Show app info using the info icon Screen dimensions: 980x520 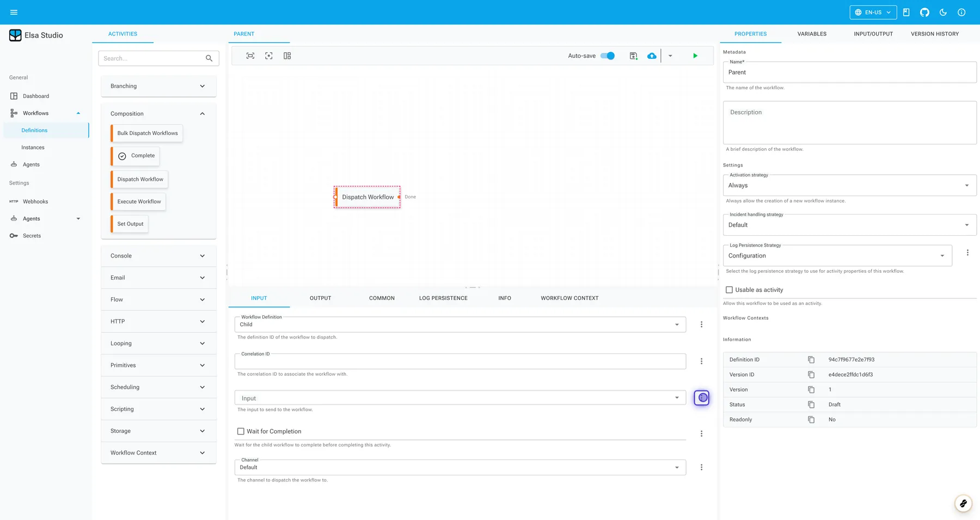[961, 12]
